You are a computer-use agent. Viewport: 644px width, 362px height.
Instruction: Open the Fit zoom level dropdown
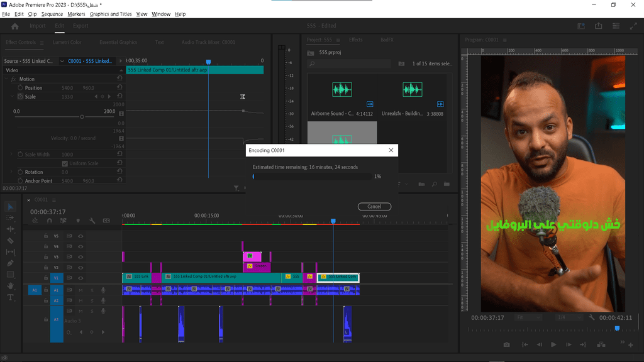pos(528,317)
